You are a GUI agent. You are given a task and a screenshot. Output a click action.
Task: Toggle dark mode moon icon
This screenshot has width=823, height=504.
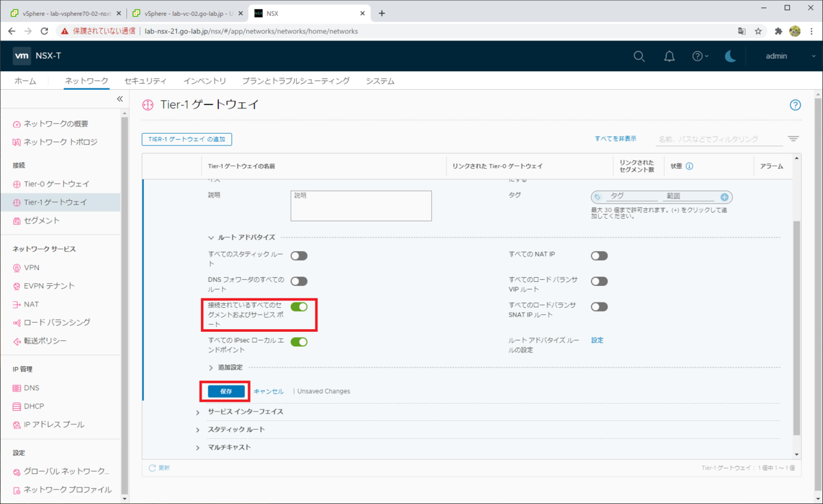730,56
